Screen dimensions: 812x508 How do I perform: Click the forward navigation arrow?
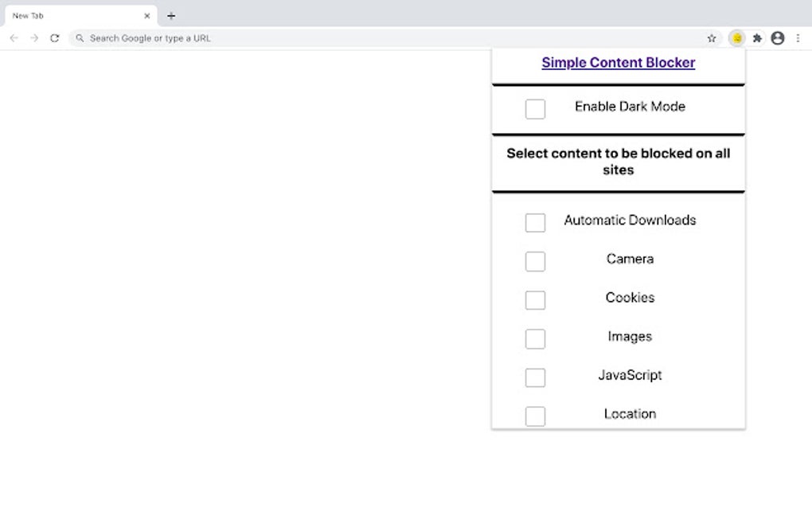[33, 37]
